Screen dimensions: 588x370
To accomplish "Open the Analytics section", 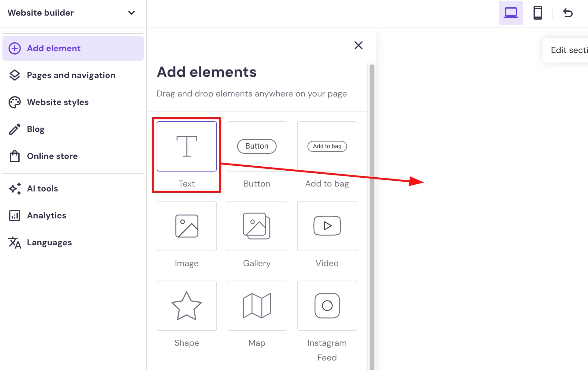I will (47, 215).
